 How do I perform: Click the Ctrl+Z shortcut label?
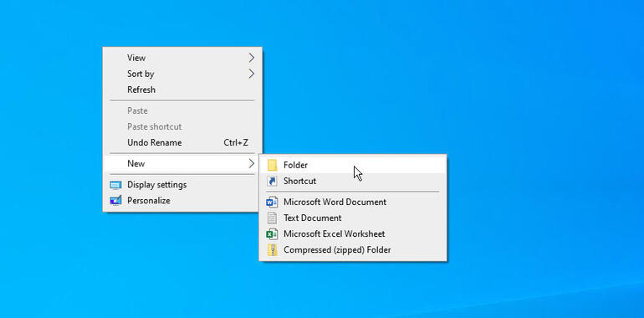click(x=236, y=142)
